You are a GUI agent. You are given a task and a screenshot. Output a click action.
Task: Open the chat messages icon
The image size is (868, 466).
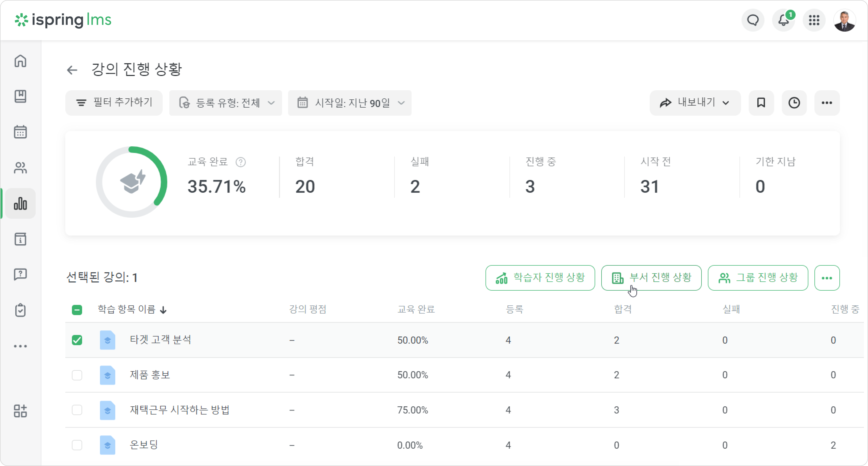[753, 20]
